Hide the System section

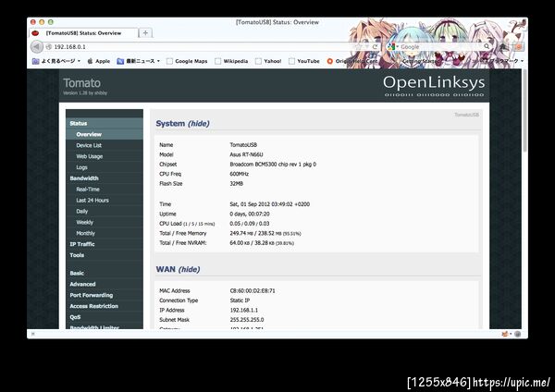(x=199, y=124)
